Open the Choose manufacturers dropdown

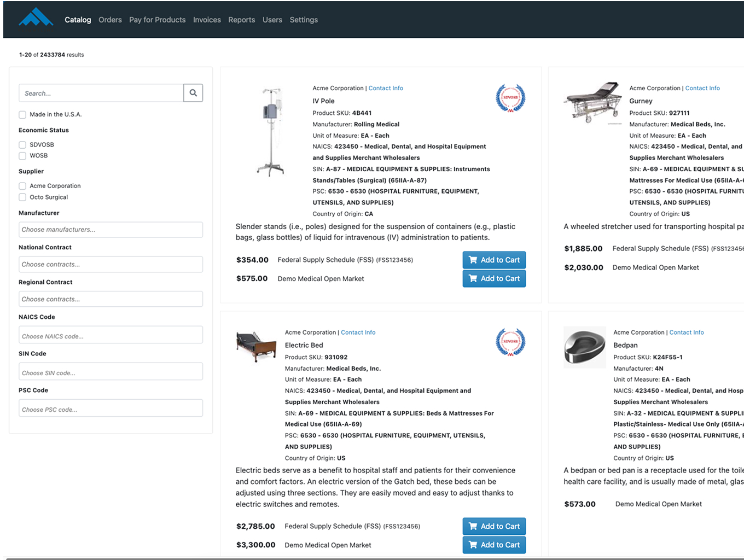pos(111,230)
